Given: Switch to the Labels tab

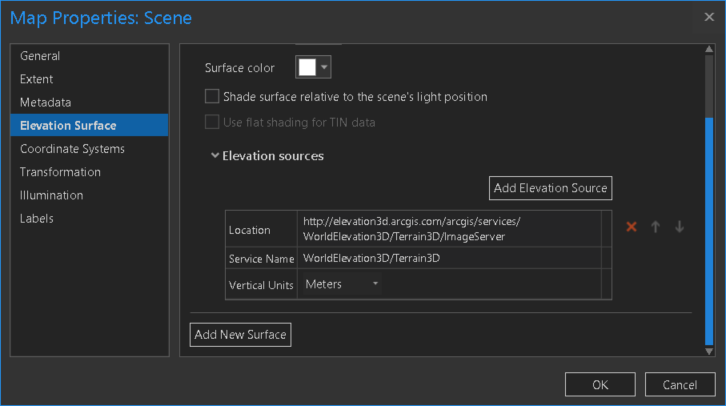Looking at the screenshot, I should pyautogui.click(x=37, y=218).
